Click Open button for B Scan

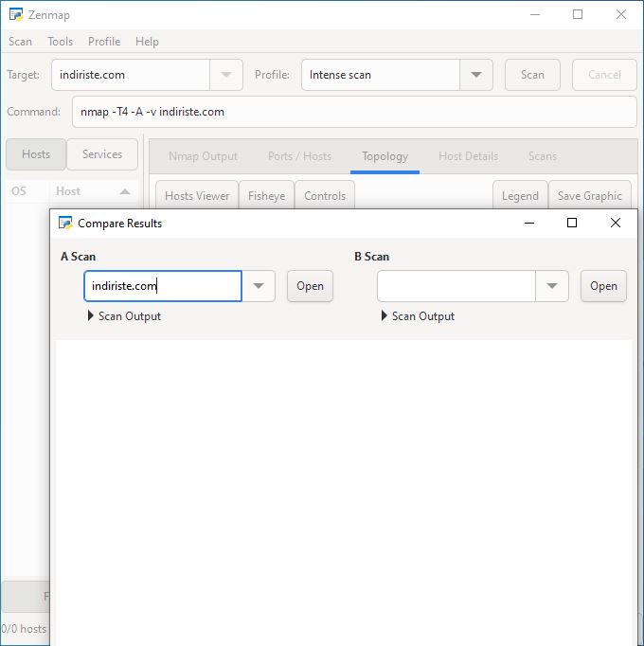click(x=603, y=286)
